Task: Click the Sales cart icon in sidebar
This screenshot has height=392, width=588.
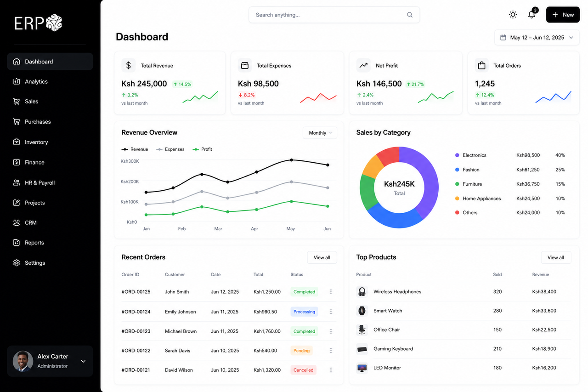Action: (x=17, y=102)
